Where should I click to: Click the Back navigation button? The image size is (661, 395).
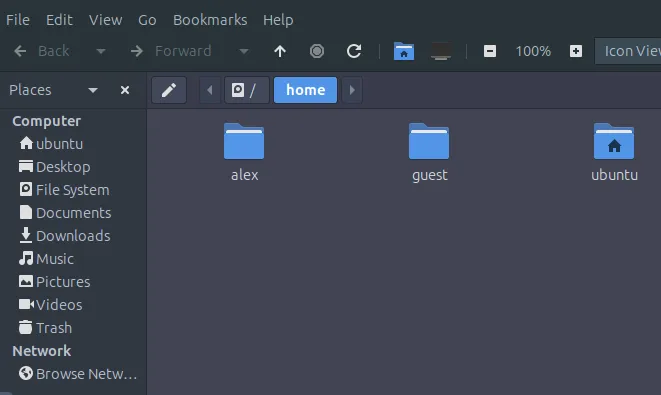click(41, 51)
